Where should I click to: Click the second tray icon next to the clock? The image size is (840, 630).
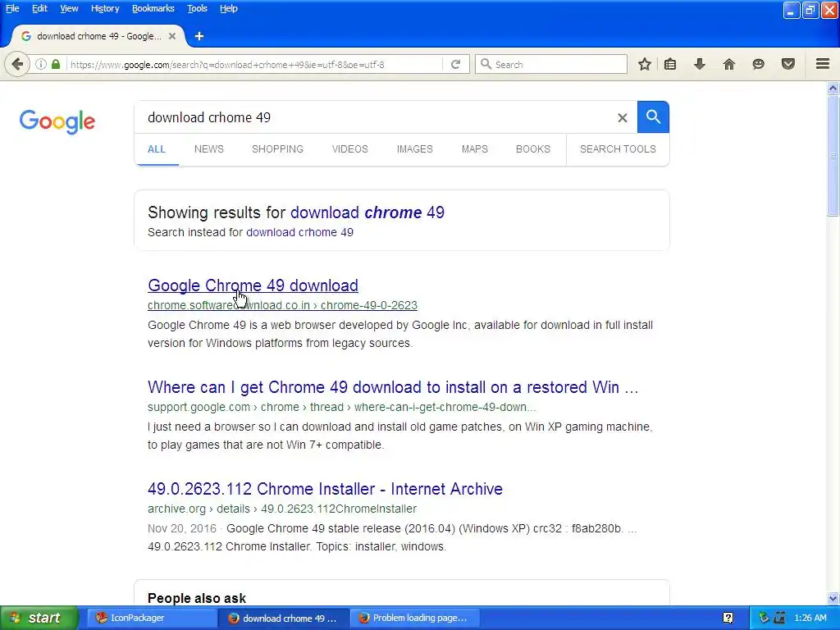pos(779,619)
